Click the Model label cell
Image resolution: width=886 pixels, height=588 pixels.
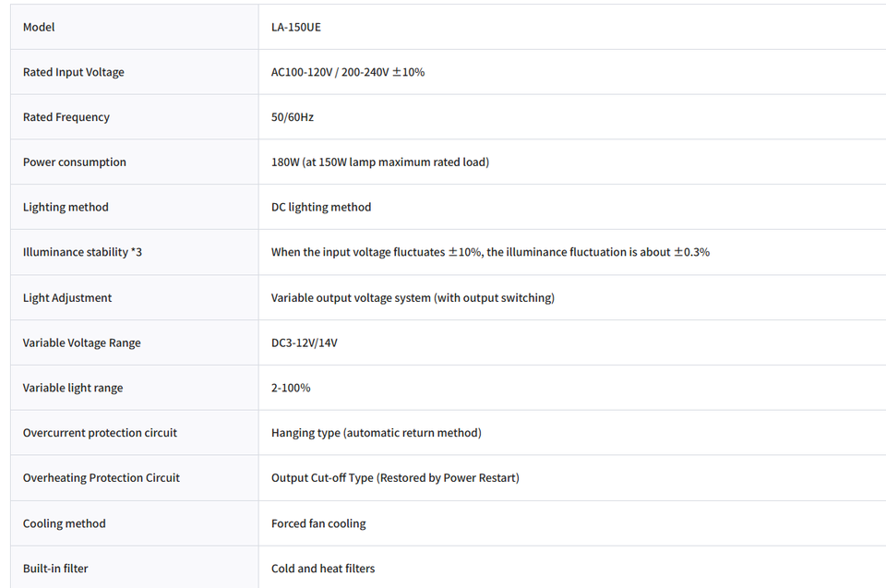tap(135, 27)
